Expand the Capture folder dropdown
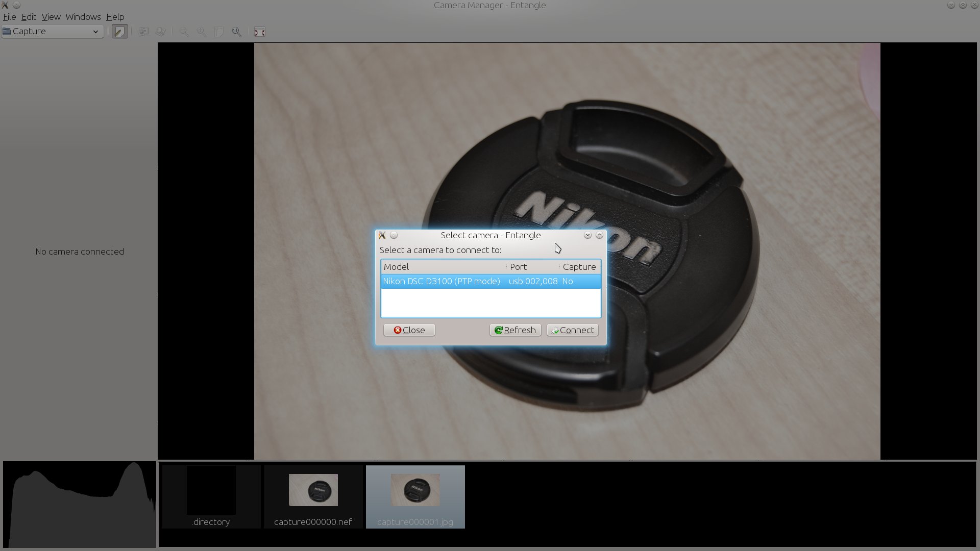This screenshot has width=980, height=551. click(x=53, y=32)
